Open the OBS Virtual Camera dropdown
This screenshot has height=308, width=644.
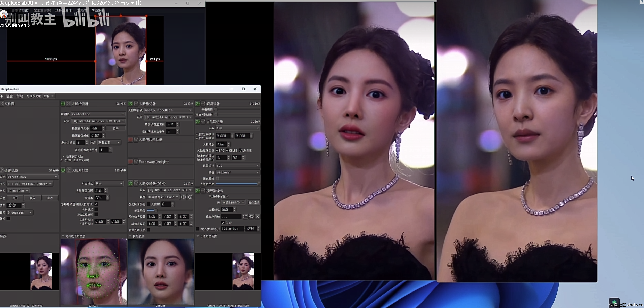30,184
